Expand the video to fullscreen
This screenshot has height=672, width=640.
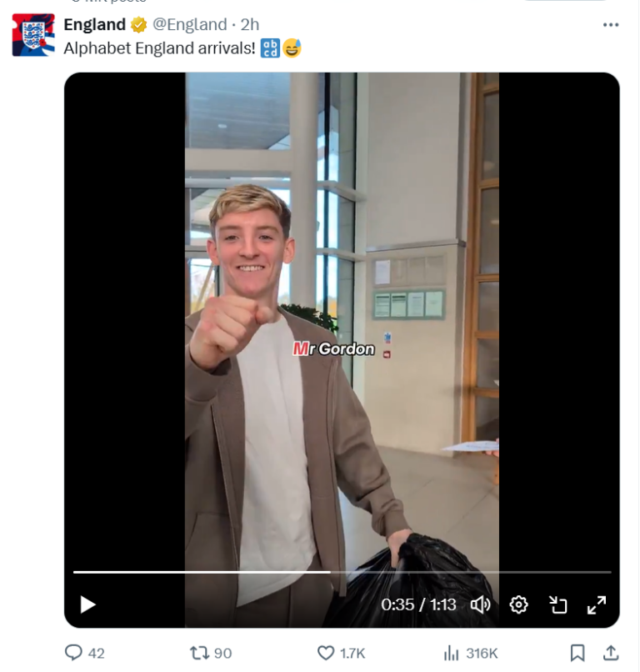coord(597,604)
